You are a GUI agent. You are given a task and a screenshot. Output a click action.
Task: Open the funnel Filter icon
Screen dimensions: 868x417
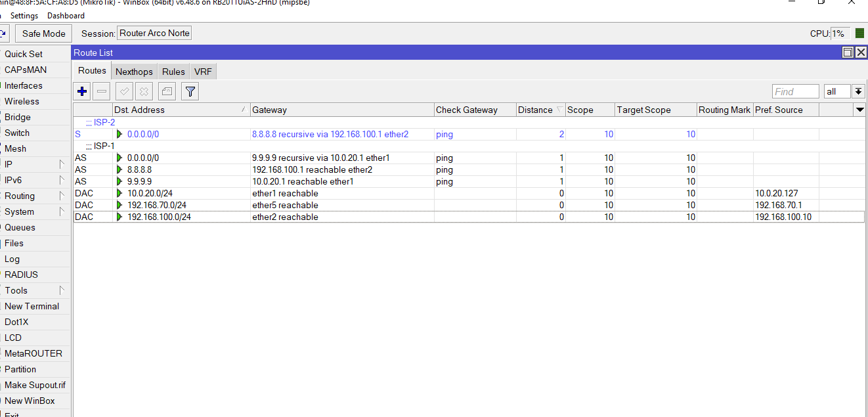(190, 91)
